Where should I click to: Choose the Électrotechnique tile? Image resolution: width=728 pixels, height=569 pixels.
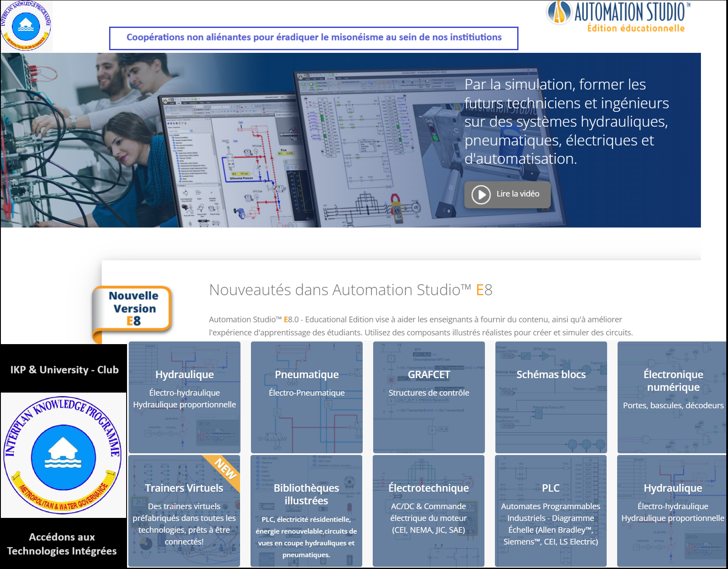click(428, 510)
